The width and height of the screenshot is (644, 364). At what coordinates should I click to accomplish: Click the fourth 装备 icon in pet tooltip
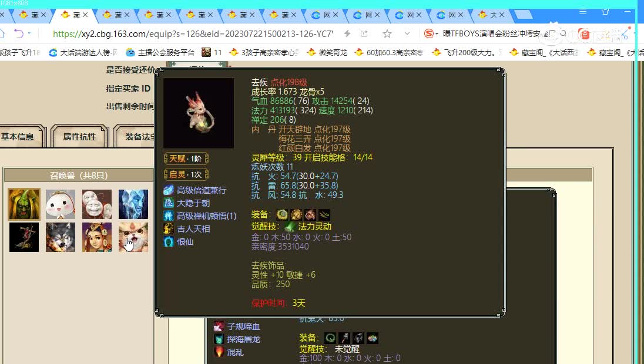(x=324, y=214)
